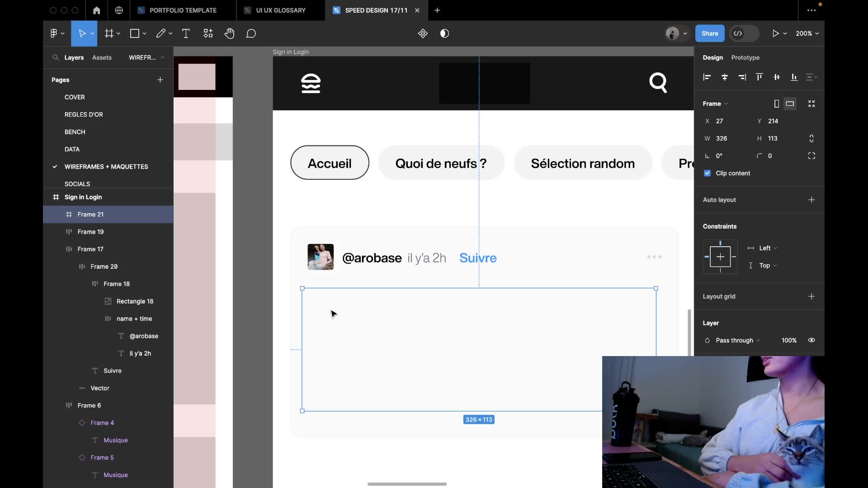Viewport: 868px width, 488px height.
Task: Select the Pen tool
Action: pyautogui.click(x=160, y=33)
